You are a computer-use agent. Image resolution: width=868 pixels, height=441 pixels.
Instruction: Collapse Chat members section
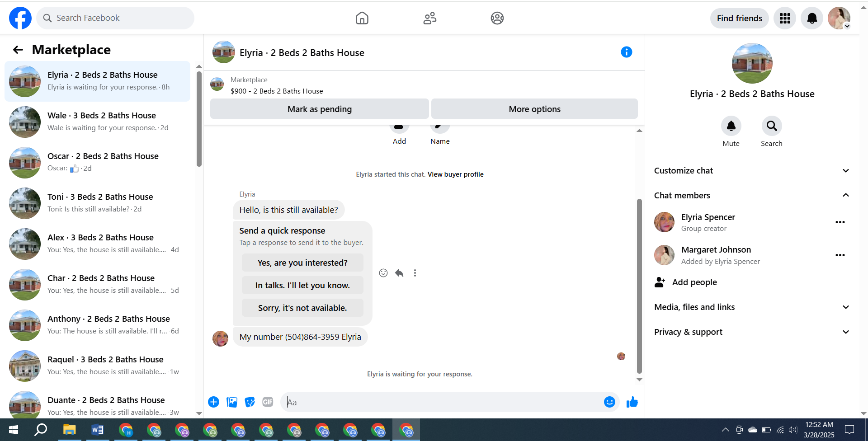click(x=752, y=195)
